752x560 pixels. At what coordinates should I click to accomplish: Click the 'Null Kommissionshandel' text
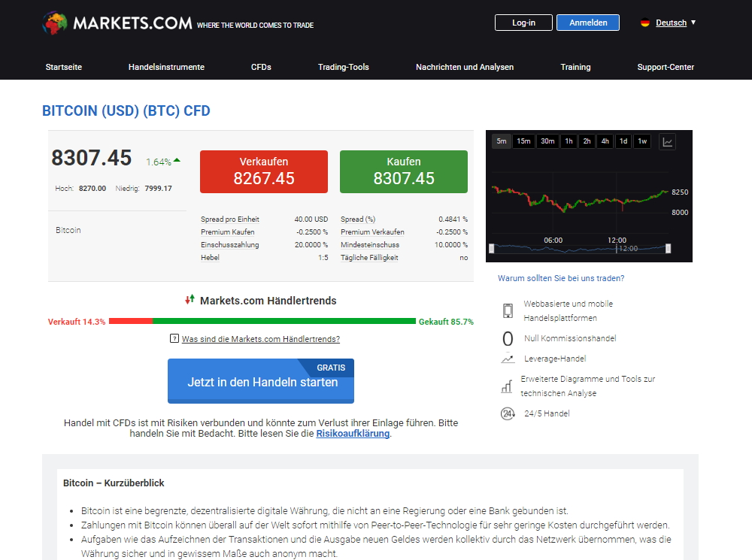(x=570, y=338)
